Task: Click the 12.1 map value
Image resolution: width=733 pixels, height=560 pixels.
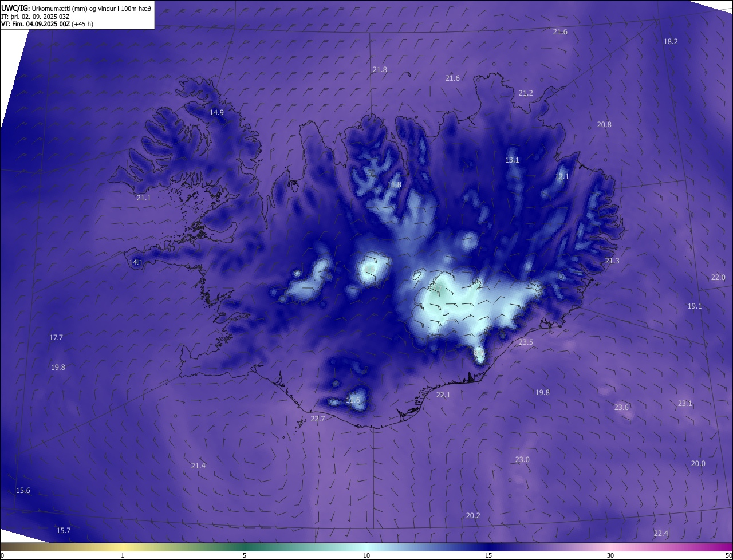Action: point(562,176)
